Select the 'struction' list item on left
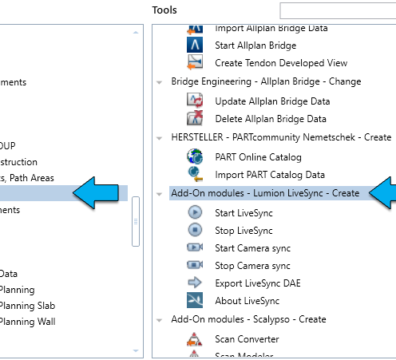Screen dimensions: 396x360 coord(19,162)
